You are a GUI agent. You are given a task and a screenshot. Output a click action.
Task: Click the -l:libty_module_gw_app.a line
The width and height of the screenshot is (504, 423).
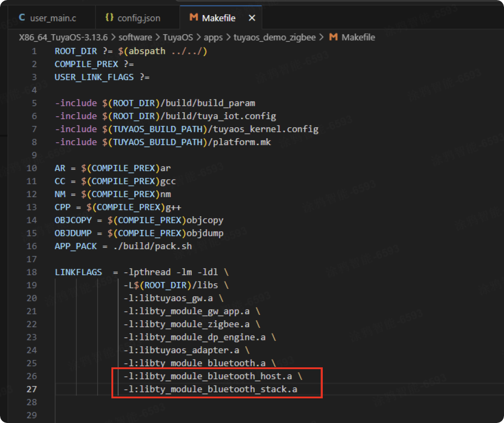(x=192, y=311)
